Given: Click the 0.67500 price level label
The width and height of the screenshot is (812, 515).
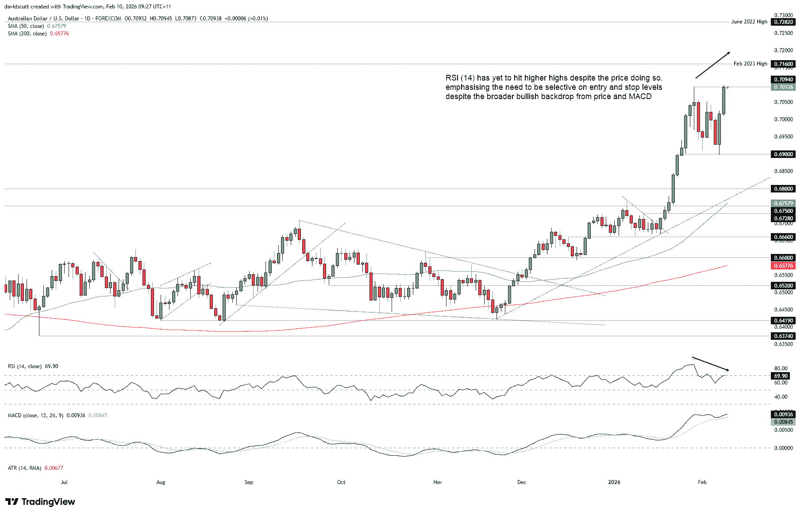Looking at the screenshot, I should coord(783,211).
